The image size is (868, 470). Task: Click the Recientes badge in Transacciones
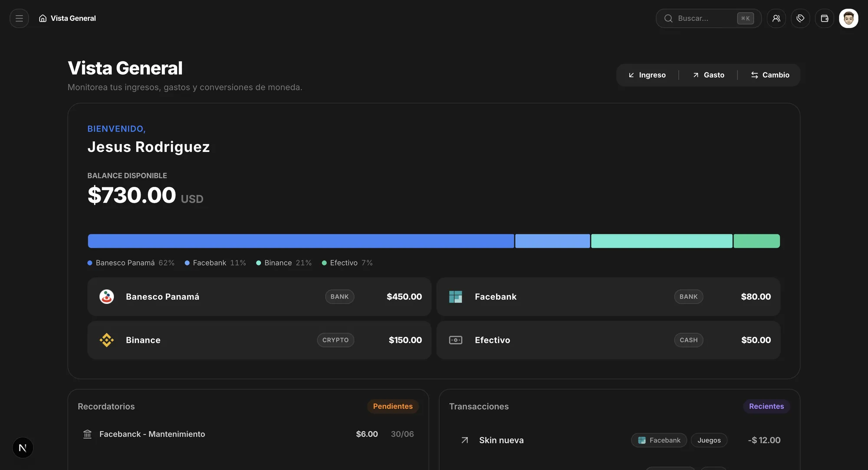pos(766,406)
